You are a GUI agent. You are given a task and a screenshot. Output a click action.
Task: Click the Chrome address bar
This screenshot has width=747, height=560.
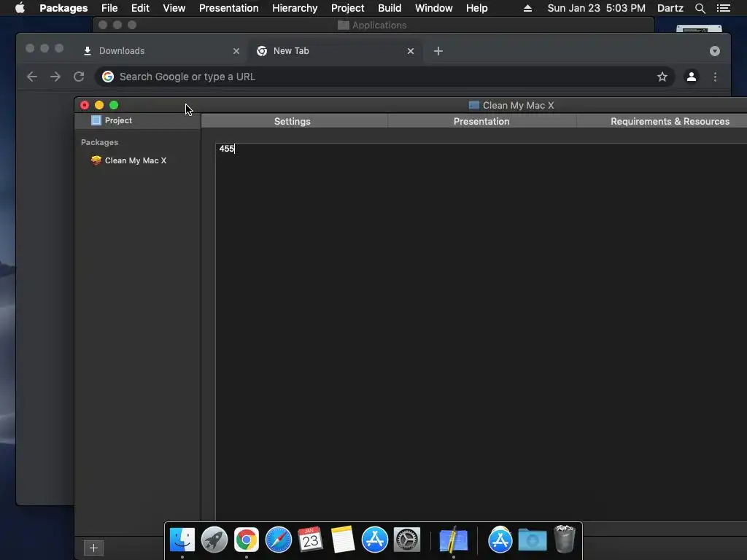click(x=384, y=77)
